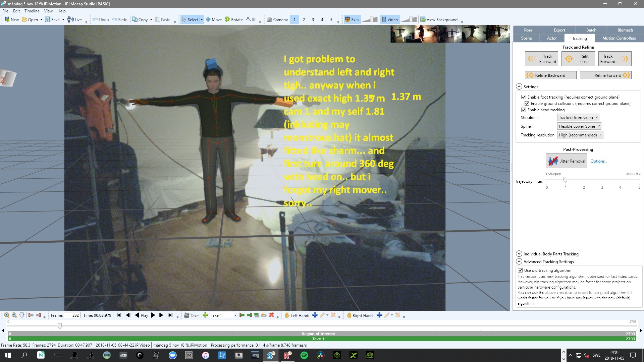This screenshot has height=362, width=644.
Task: Switch to the Biomech tab
Action: [x=625, y=30]
